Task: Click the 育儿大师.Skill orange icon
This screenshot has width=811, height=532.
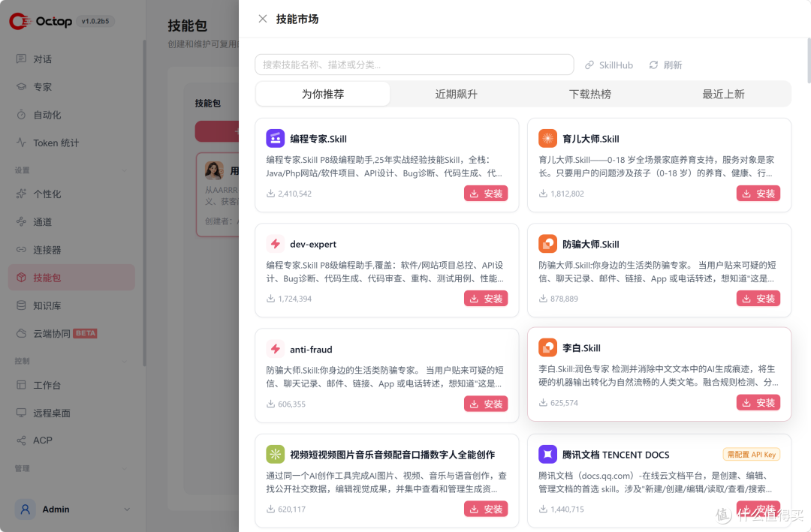Action: click(547, 139)
